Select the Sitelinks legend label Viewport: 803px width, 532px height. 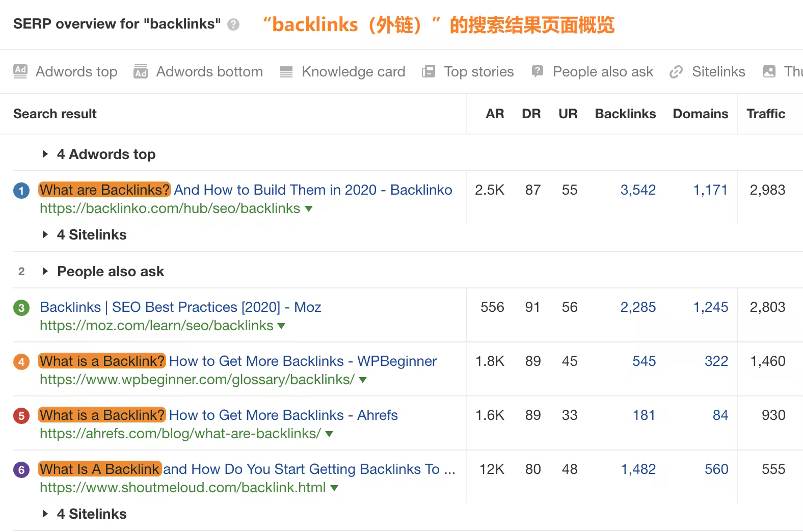point(718,72)
